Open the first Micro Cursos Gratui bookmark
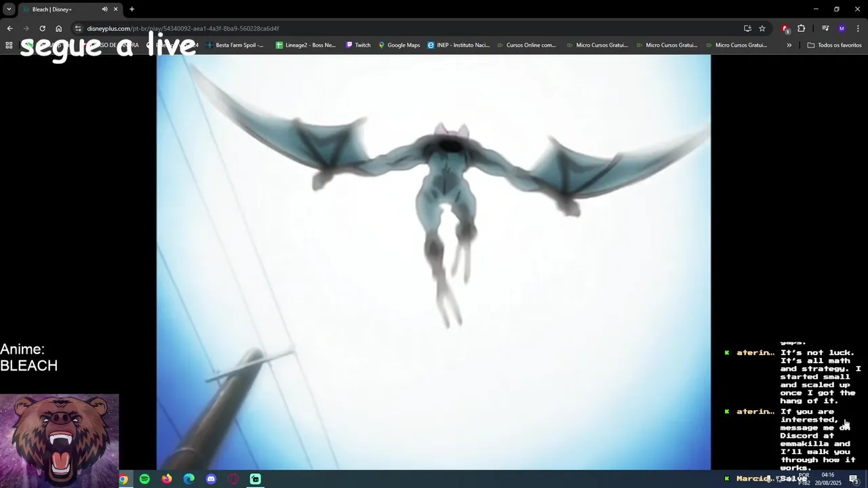 coord(597,45)
